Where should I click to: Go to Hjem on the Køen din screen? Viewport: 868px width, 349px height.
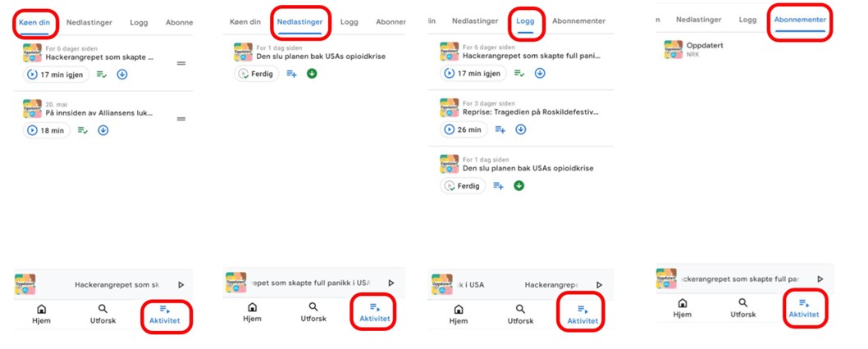[x=40, y=315]
